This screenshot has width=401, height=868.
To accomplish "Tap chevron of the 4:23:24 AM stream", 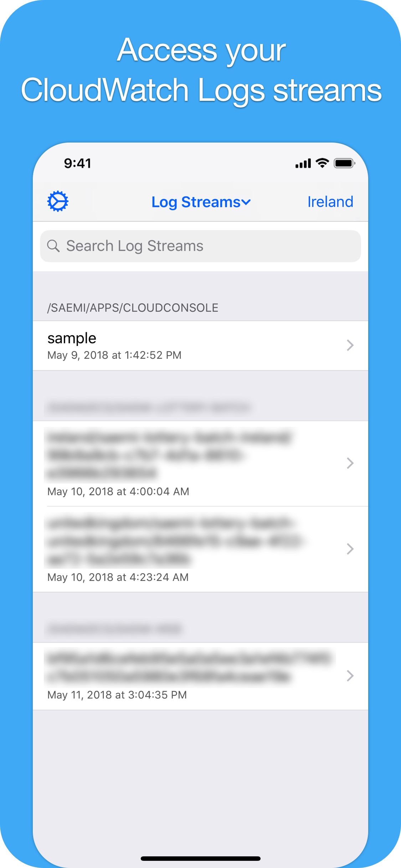I will pyautogui.click(x=350, y=549).
